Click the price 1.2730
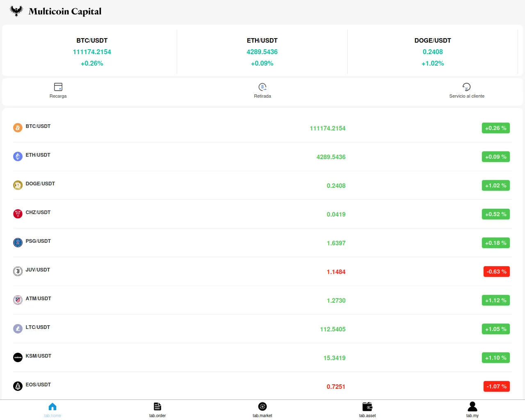This screenshot has width=525, height=420. pyautogui.click(x=336, y=301)
